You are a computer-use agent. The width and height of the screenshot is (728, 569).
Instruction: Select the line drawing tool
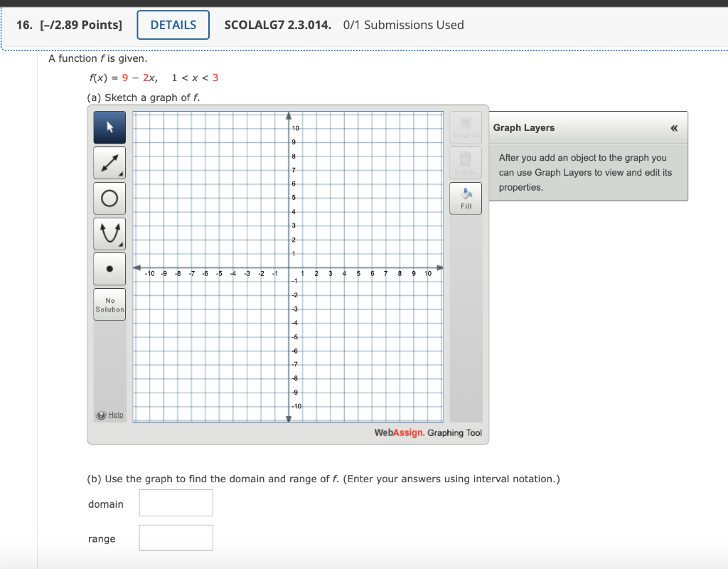[x=109, y=162]
